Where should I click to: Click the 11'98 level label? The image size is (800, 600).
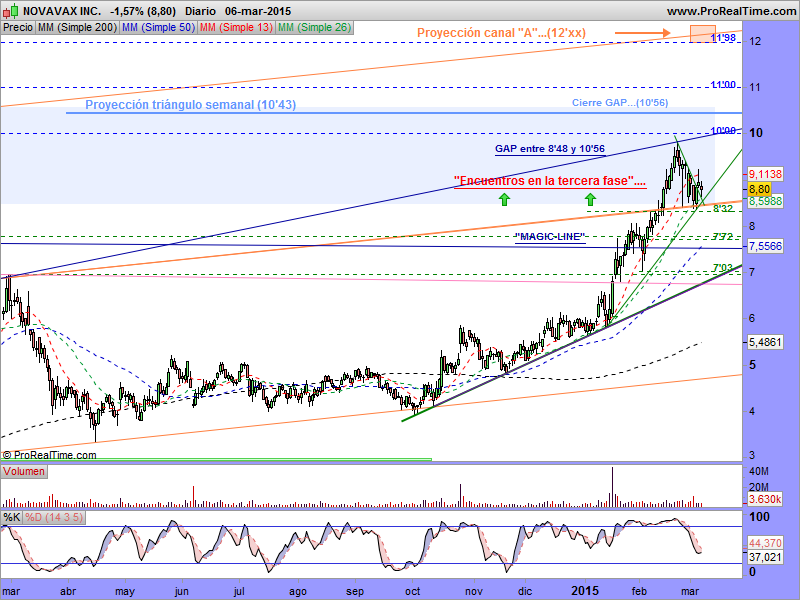click(723, 38)
